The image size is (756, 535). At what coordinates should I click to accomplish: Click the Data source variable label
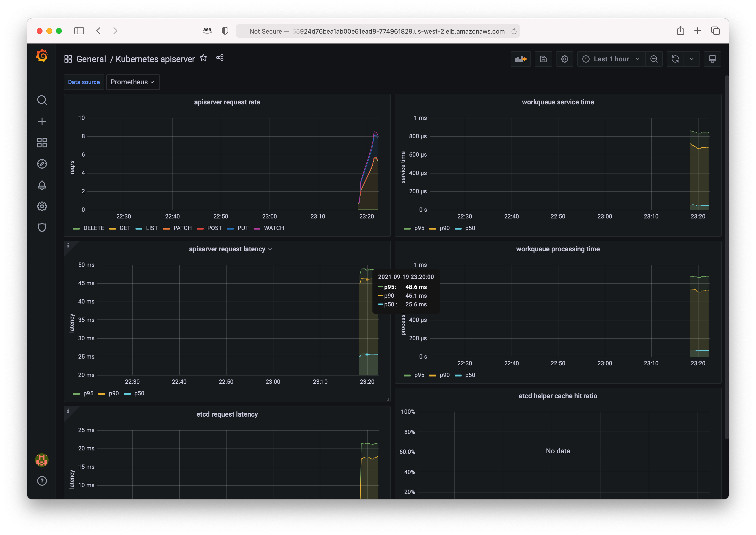pos(84,82)
